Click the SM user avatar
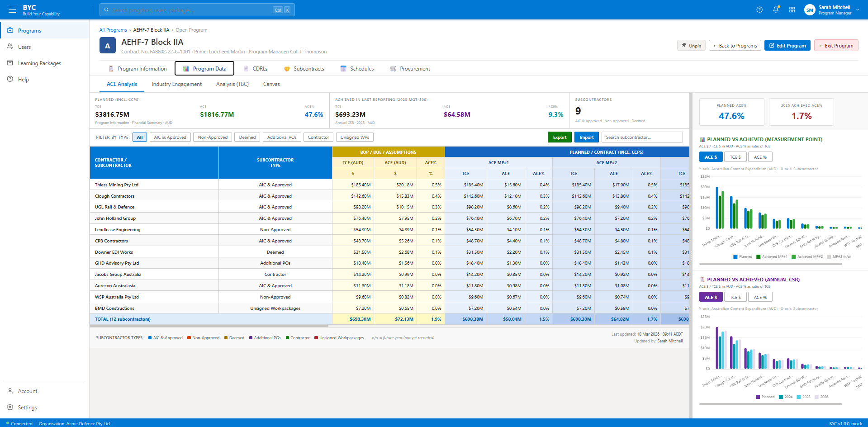Image resolution: width=868 pixels, height=427 pixels. (x=810, y=10)
